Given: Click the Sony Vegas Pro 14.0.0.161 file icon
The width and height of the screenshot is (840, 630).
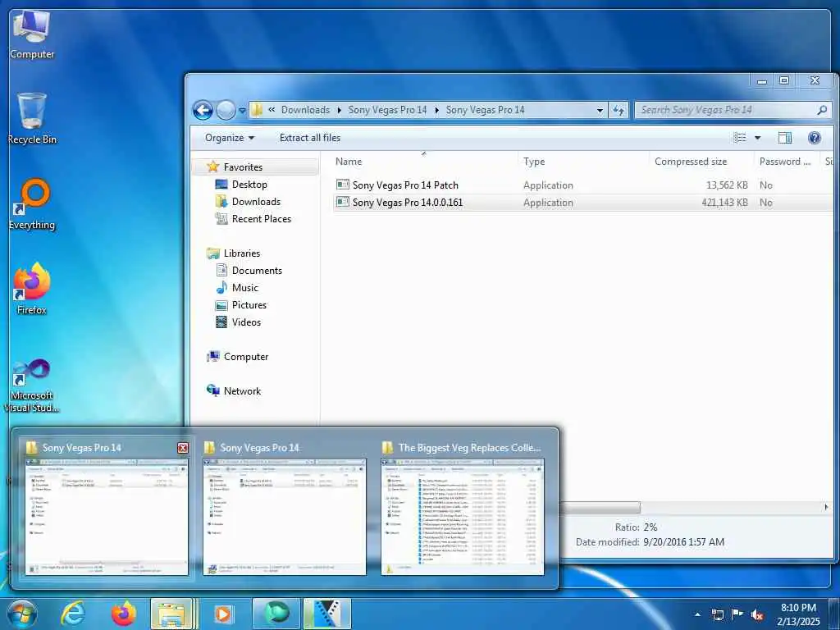Looking at the screenshot, I should (342, 202).
